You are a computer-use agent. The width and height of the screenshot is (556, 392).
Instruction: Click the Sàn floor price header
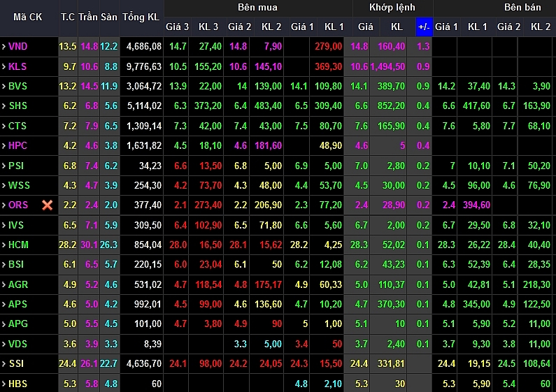(x=109, y=17)
